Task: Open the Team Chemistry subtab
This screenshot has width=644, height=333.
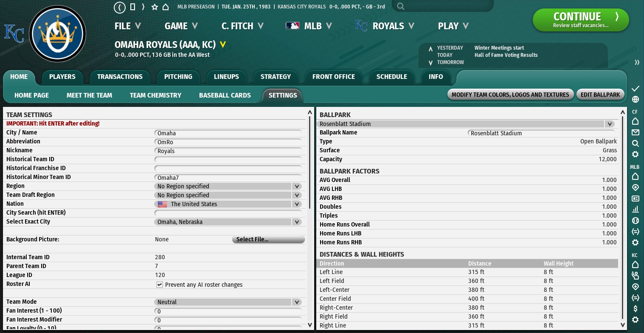Action: pos(155,95)
